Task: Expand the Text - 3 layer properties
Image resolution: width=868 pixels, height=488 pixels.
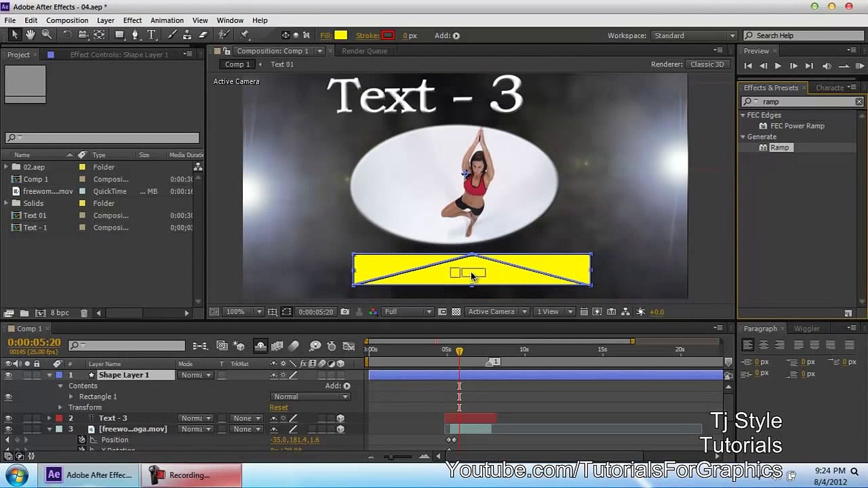Action: pos(50,418)
